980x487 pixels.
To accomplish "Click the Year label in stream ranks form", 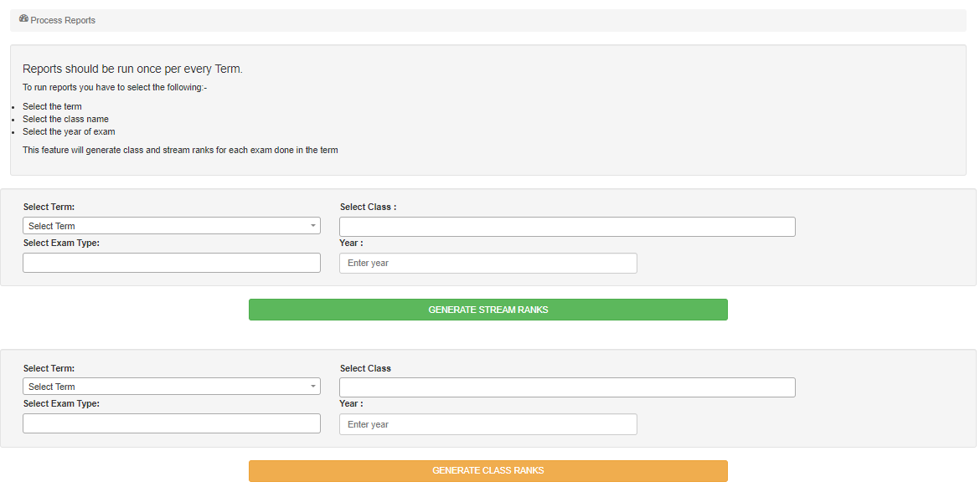I will 351,243.
